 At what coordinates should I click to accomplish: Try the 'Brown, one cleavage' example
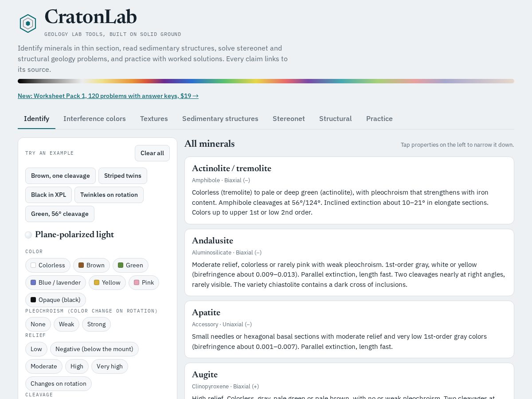coord(60,176)
